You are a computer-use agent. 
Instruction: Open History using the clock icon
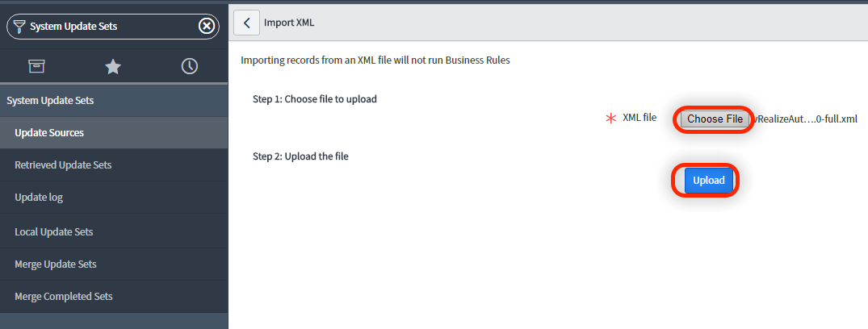click(x=190, y=66)
